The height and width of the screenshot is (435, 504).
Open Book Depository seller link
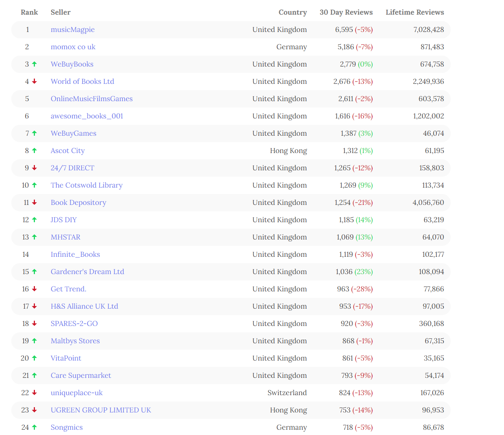78,203
